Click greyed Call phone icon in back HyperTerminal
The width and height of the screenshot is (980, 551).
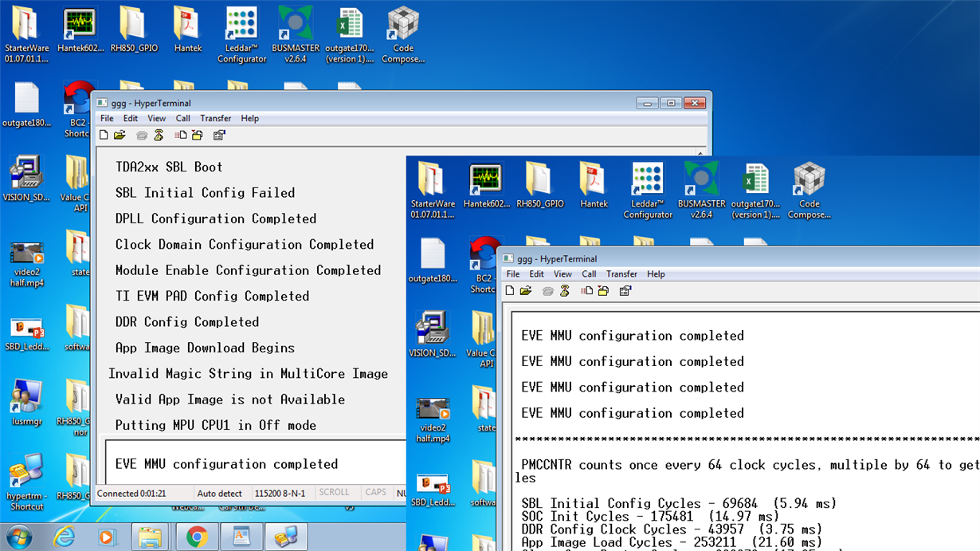(x=142, y=136)
